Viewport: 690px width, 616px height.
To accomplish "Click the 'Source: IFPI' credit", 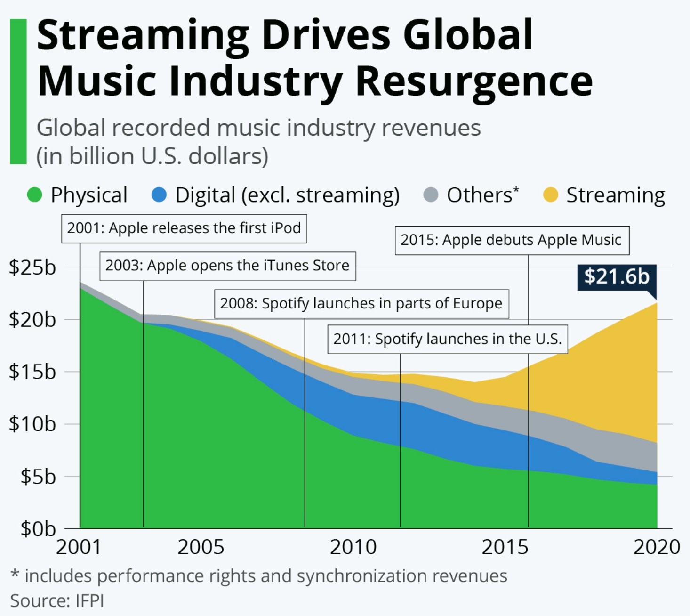I will (57, 601).
